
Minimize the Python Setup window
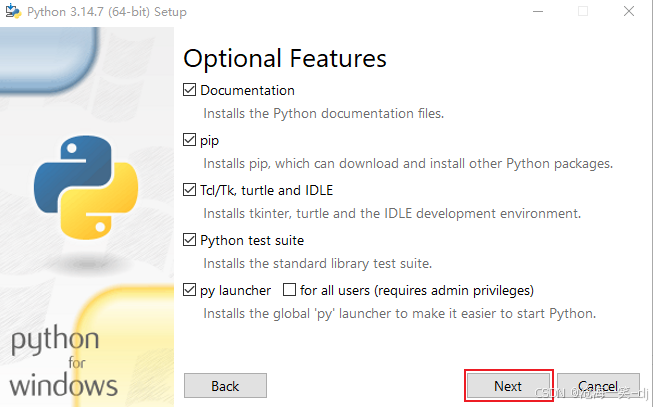tap(538, 11)
